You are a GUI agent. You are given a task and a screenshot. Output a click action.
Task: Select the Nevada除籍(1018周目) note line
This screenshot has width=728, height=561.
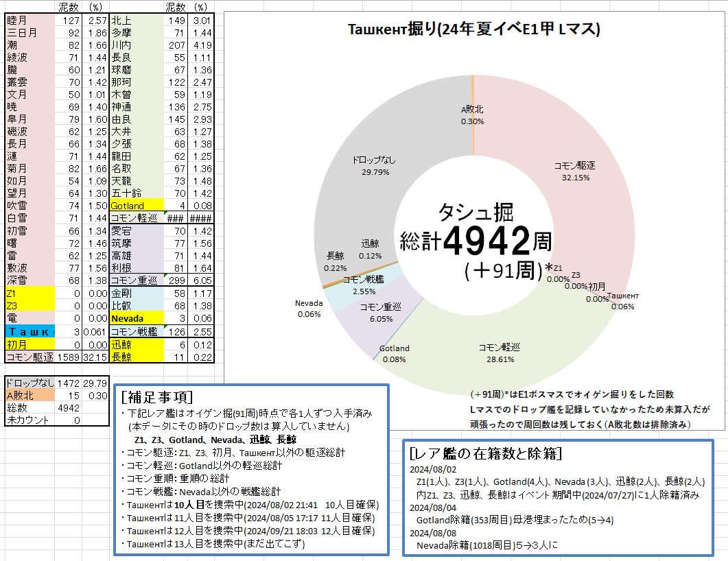[x=487, y=546]
